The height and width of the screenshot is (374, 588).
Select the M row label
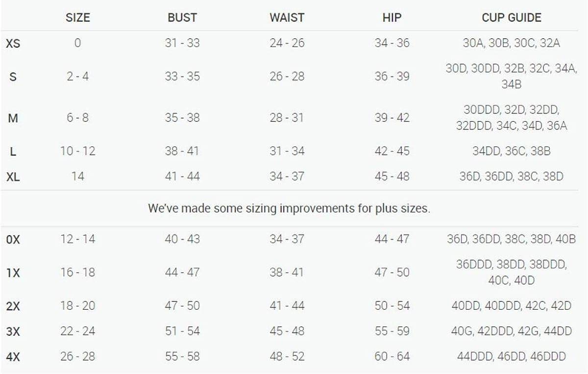coord(13,118)
